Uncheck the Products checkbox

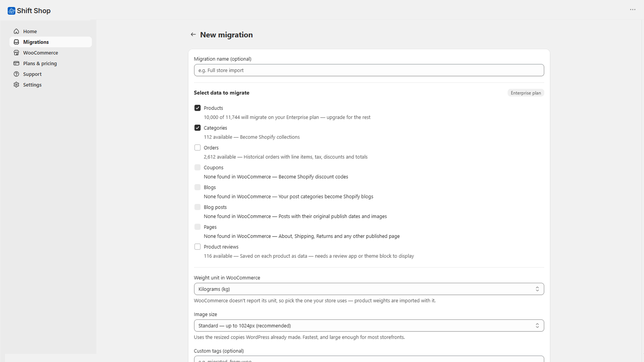pos(197,108)
